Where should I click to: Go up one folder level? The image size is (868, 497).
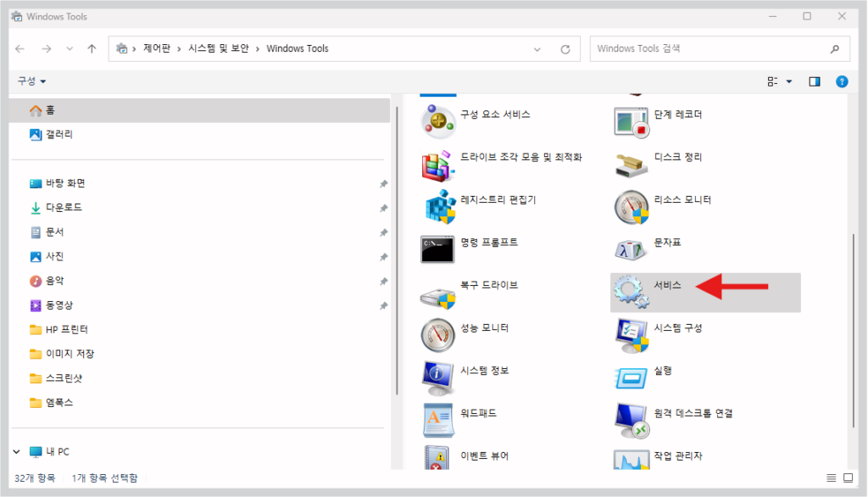(x=92, y=48)
